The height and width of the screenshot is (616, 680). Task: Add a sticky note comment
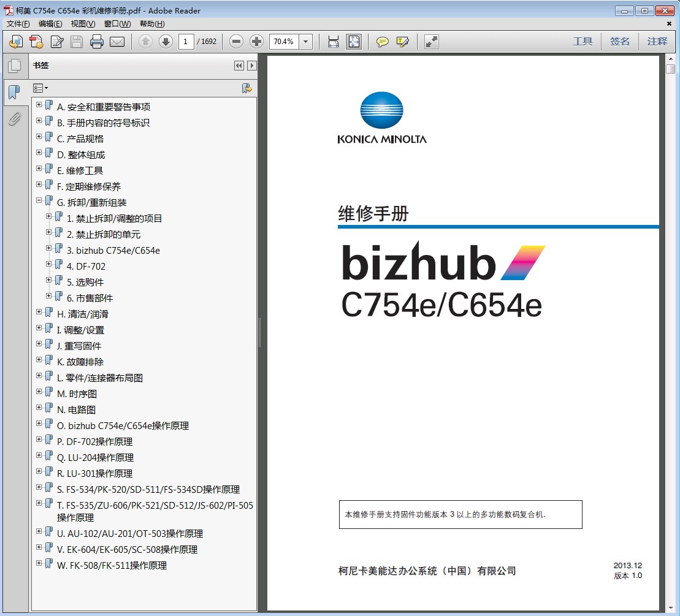coord(383,42)
